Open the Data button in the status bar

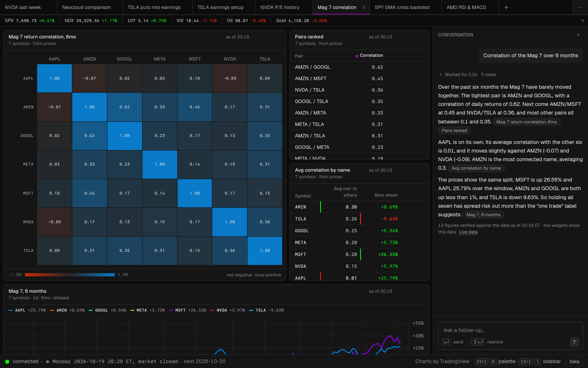tap(574, 361)
